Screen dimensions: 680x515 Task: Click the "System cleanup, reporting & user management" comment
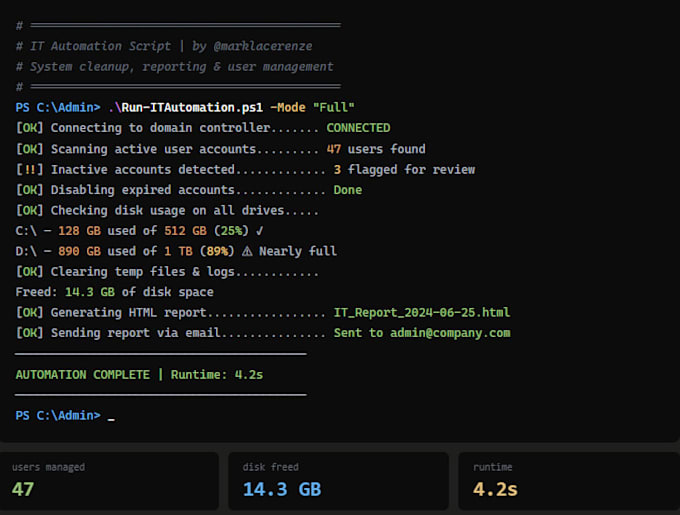(x=174, y=66)
